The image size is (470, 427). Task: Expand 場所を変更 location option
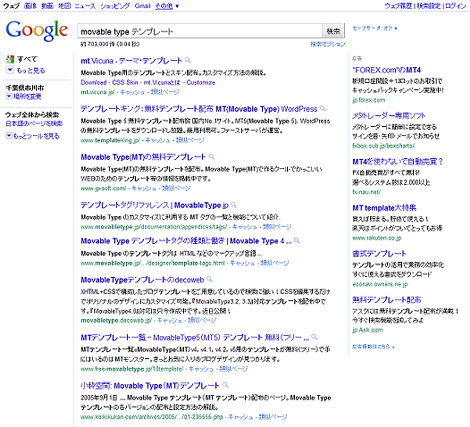9,96
